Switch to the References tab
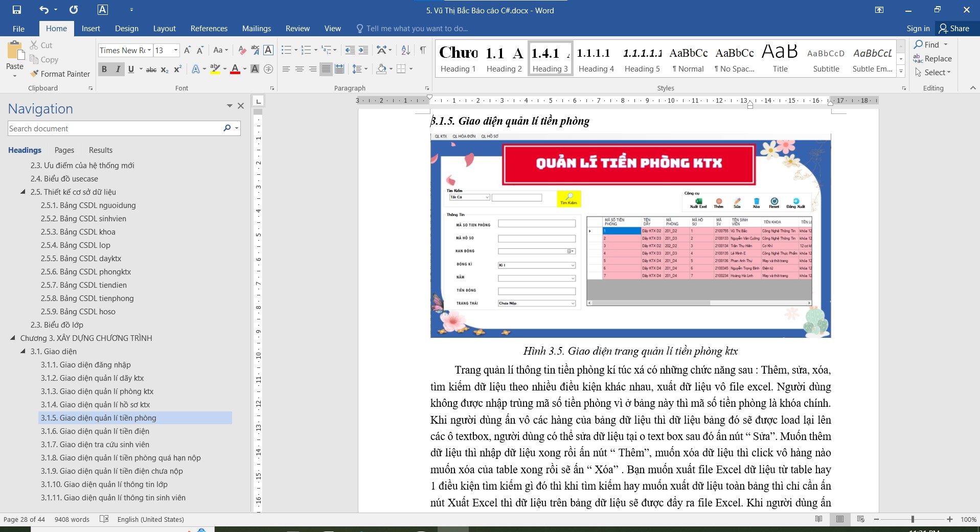 pyautogui.click(x=209, y=29)
